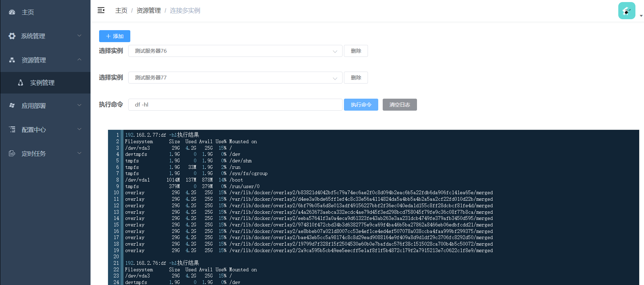Image resolution: width=644 pixels, height=285 pixels.
Task: Click the application deployment icon
Action: 12,106
